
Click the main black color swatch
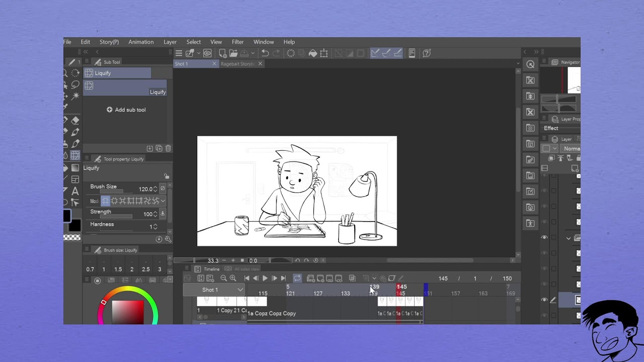(x=67, y=216)
